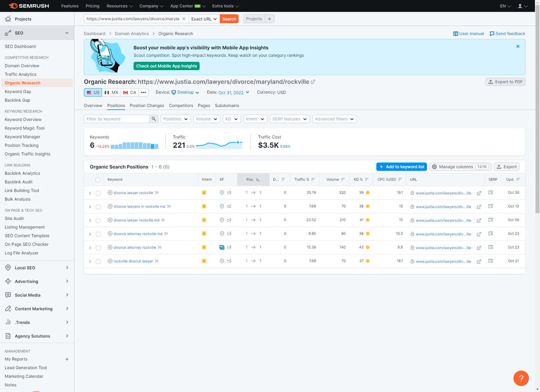Open the User manual link
540x392 pixels.
click(468, 34)
